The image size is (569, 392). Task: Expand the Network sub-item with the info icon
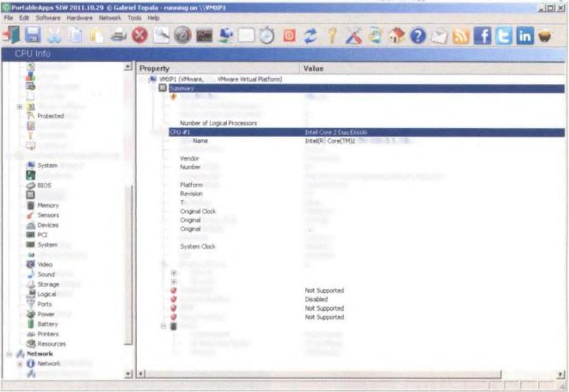[19, 364]
